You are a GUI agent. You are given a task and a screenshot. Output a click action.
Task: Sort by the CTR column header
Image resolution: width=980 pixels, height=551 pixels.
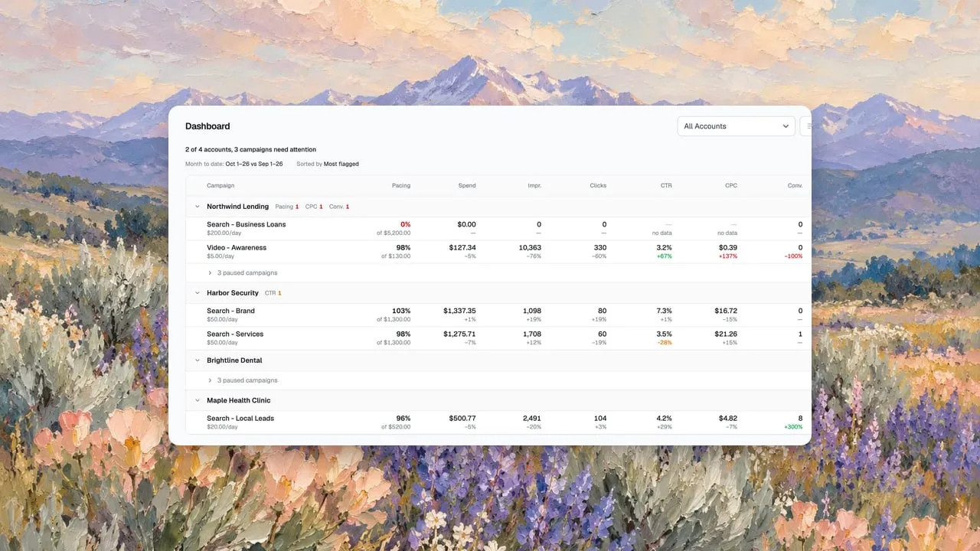point(666,186)
